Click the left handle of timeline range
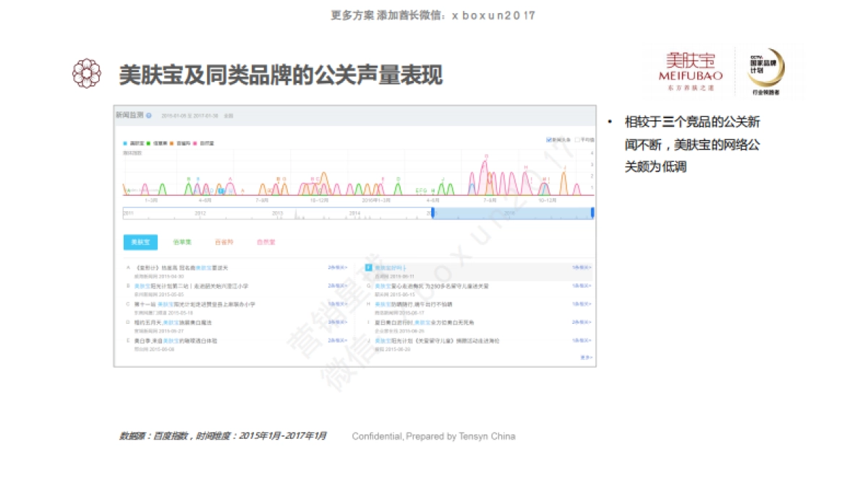 coord(433,213)
